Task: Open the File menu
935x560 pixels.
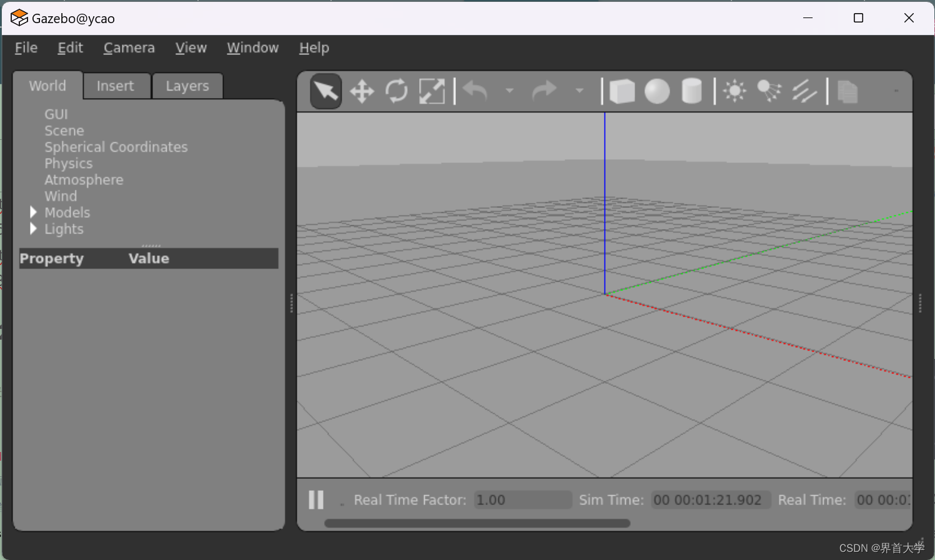Action: click(x=26, y=47)
